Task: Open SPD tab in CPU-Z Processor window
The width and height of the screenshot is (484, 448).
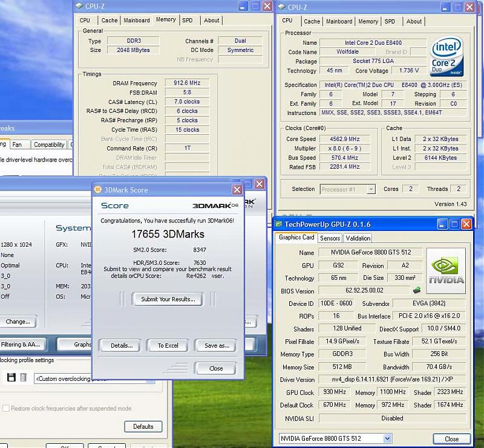Action: click(x=390, y=21)
